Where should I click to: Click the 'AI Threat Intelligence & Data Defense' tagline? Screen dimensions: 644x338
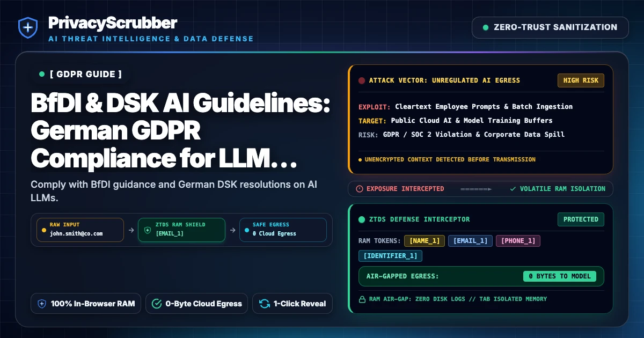(x=151, y=39)
